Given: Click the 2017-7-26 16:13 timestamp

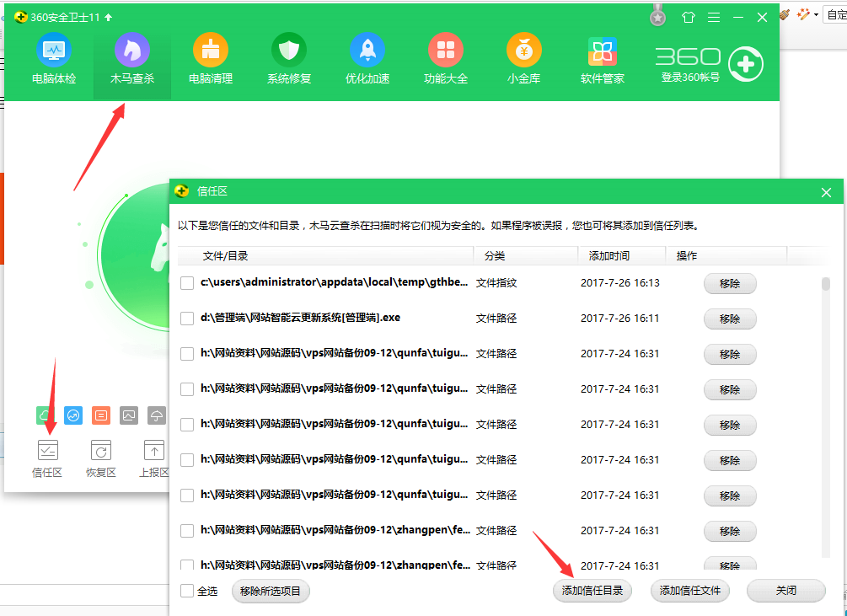Looking at the screenshot, I should (620, 282).
